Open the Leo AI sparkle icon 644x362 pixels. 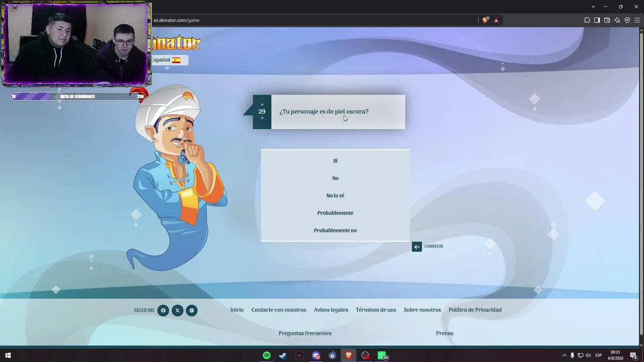point(617,20)
